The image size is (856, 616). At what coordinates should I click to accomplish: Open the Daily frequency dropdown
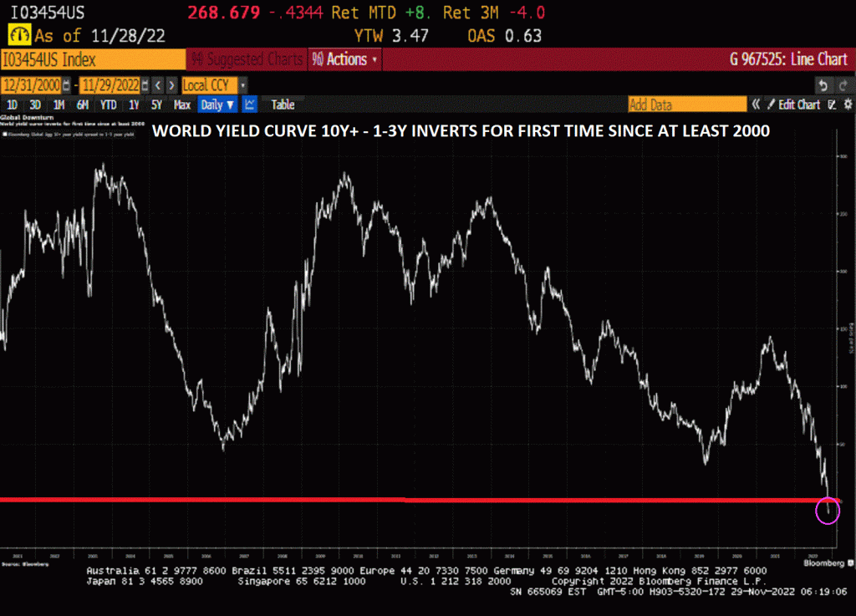click(217, 104)
